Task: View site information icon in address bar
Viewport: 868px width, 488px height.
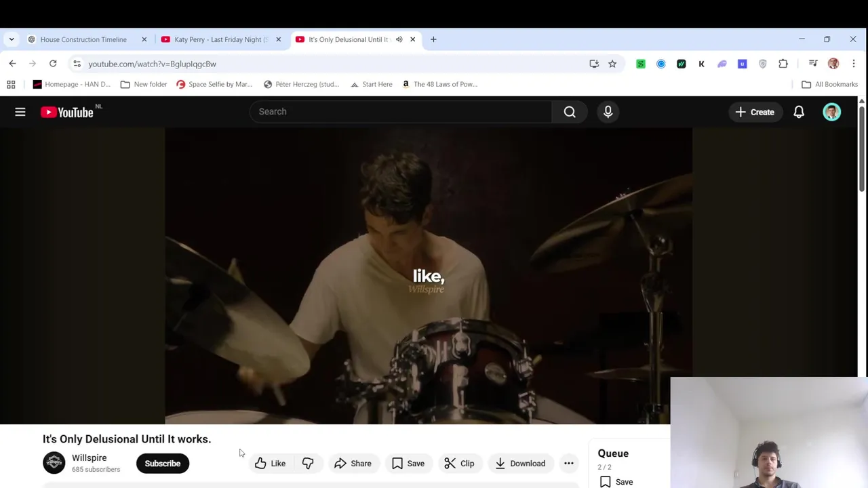Action: [x=77, y=64]
